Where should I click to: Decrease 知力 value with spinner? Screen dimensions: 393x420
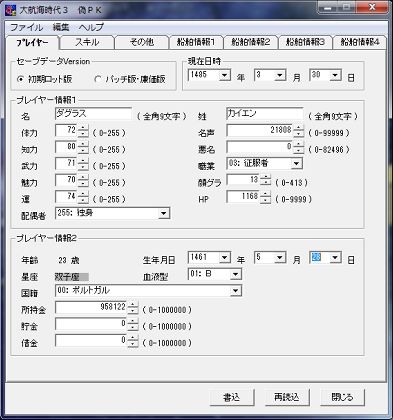(83, 150)
